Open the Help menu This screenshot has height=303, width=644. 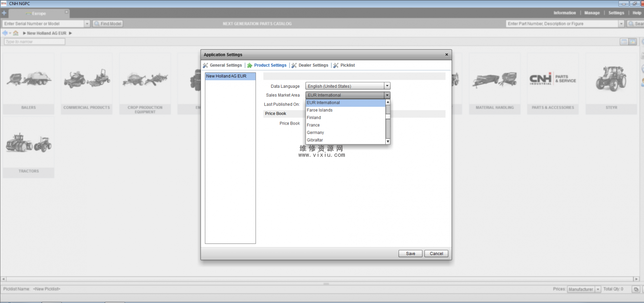(637, 13)
